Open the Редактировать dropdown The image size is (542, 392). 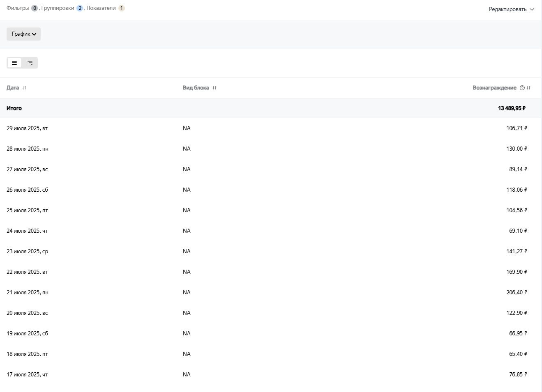[x=512, y=9]
